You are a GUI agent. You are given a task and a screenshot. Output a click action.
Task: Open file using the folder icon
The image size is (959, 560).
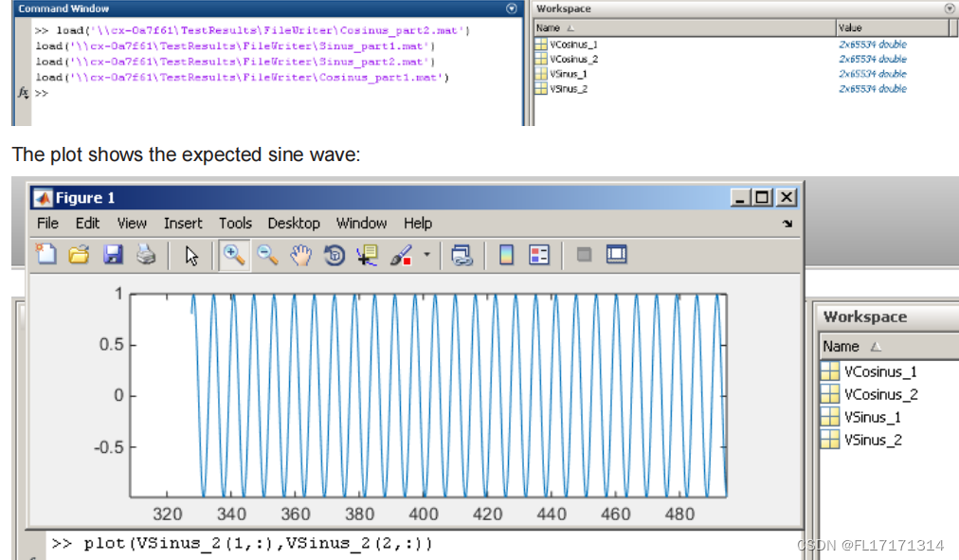(79, 254)
